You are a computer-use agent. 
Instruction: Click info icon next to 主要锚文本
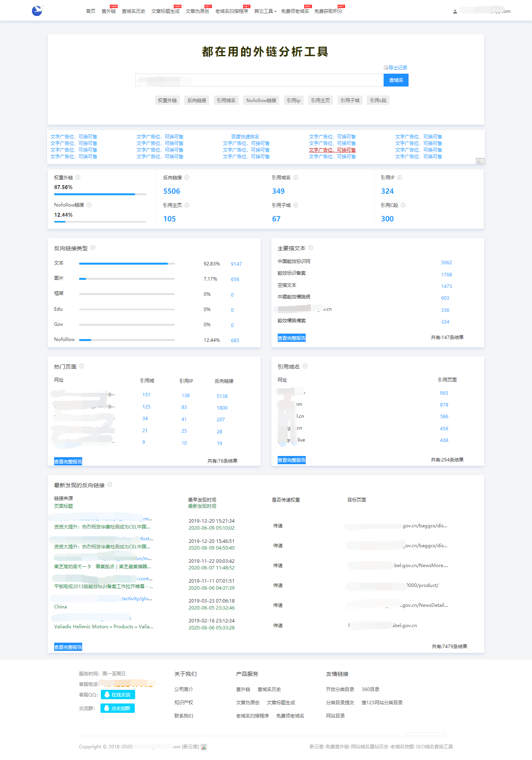click(x=311, y=248)
